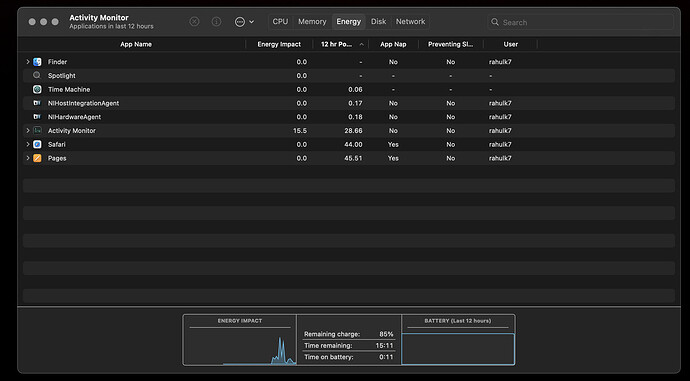690x381 pixels.
Task: Click the 0.18 power value
Action: click(x=355, y=117)
